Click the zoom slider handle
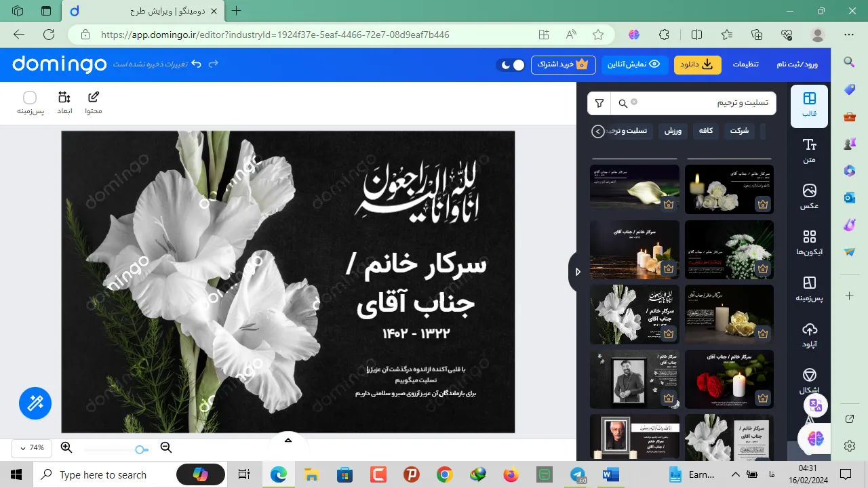The height and width of the screenshot is (488, 868). click(140, 449)
